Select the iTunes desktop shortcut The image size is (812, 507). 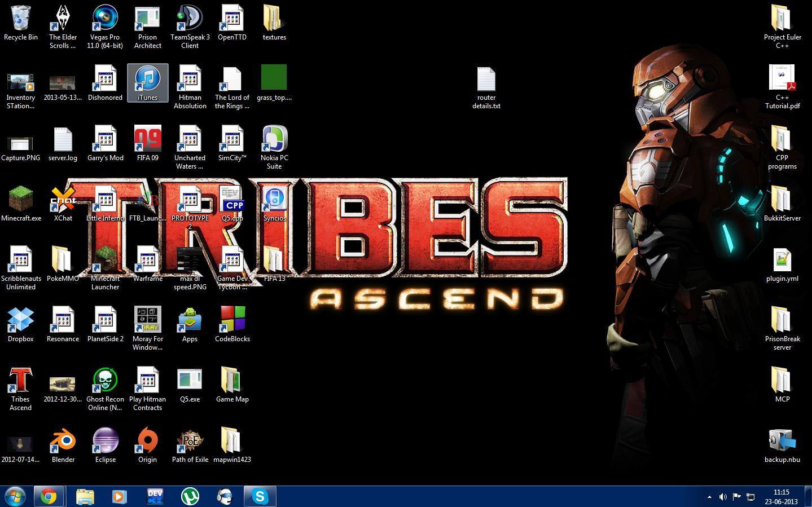148,83
